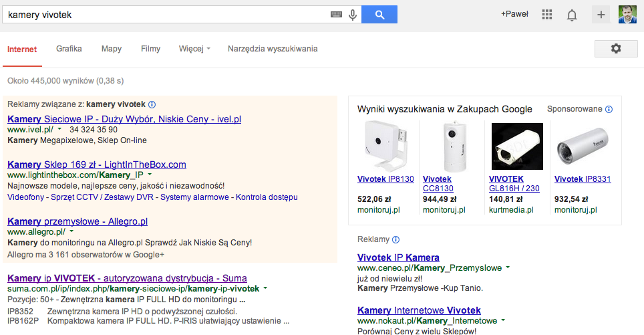
Task: Open notifications bell icon
Action: pos(572,15)
